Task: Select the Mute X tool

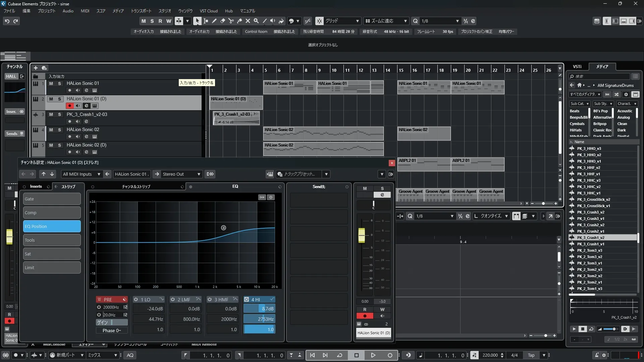Action: tap(248, 21)
